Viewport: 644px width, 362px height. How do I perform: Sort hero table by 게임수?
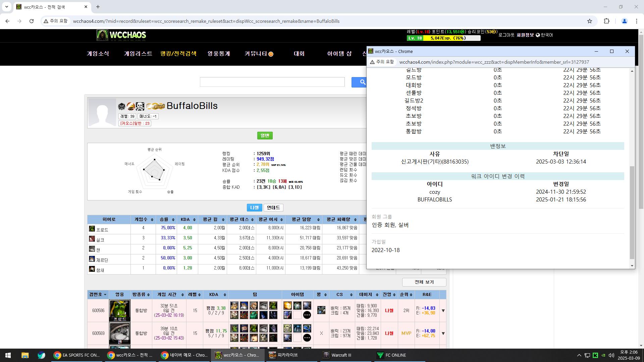(x=144, y=220)
